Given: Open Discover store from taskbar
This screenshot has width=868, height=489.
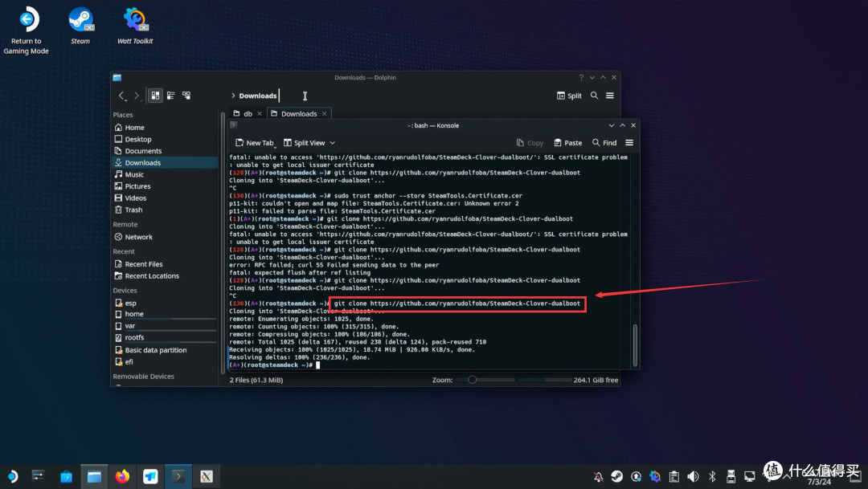Looking at the screenshot, I should coord(67,476).
